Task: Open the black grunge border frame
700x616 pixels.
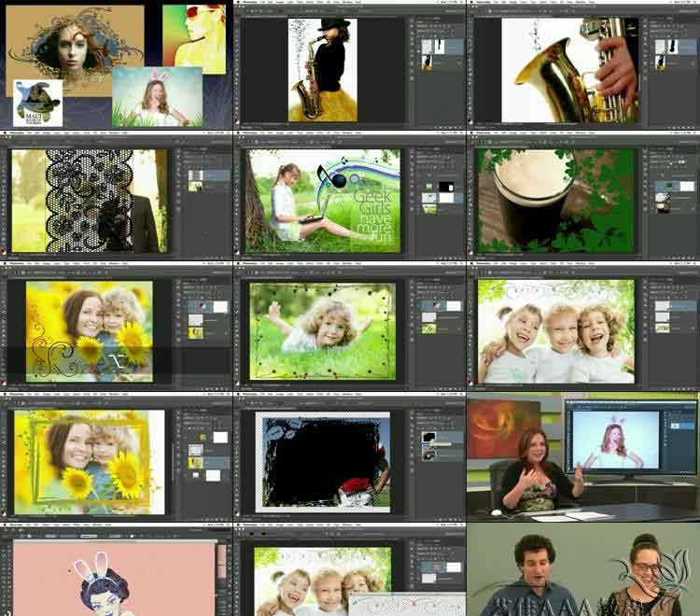Action: click(322, 462)
